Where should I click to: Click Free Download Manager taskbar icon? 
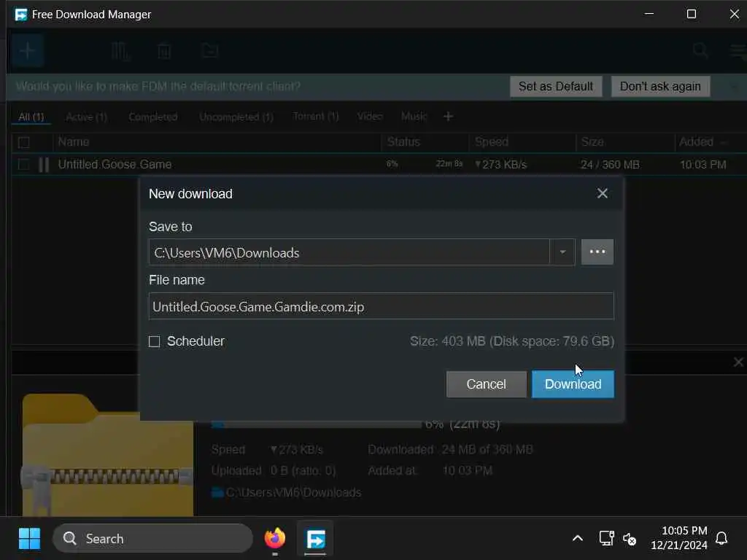315,539
